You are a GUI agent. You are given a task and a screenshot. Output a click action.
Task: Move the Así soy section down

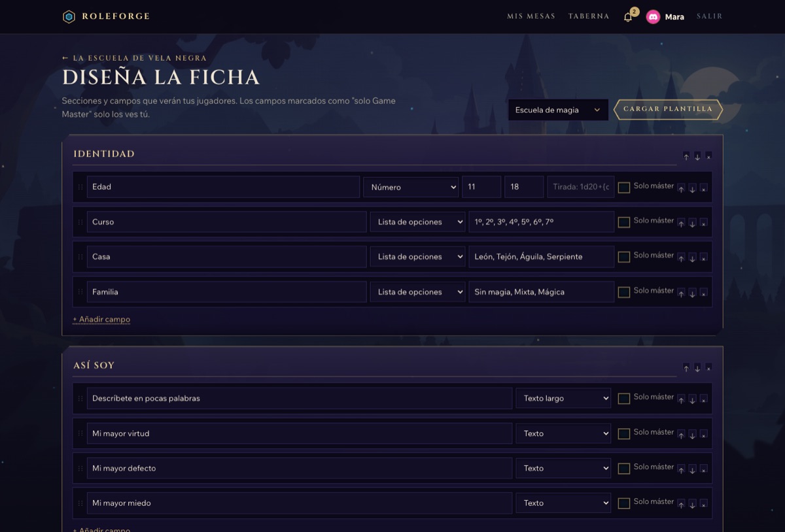pyautogui.click(x=697, y=368)
